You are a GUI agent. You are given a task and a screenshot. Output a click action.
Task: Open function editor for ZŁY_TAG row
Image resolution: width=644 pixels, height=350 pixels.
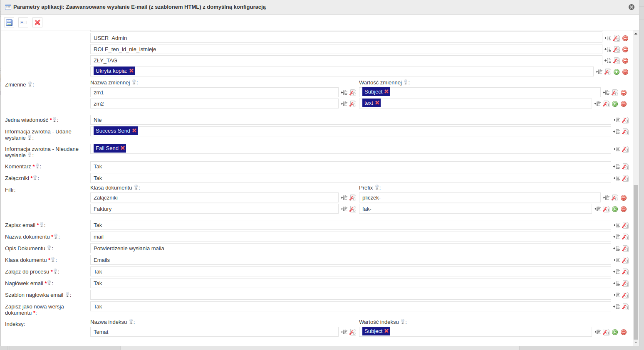click(617, 61)
